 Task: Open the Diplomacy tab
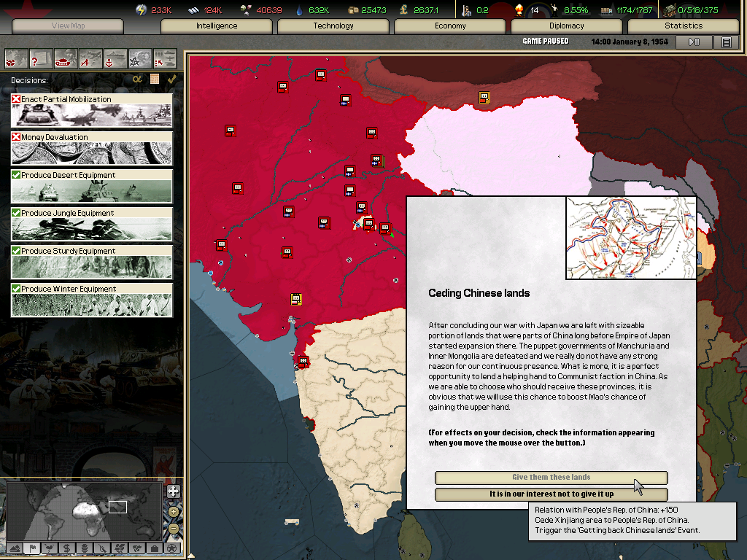pyautogui.click(x=567, y=26)
